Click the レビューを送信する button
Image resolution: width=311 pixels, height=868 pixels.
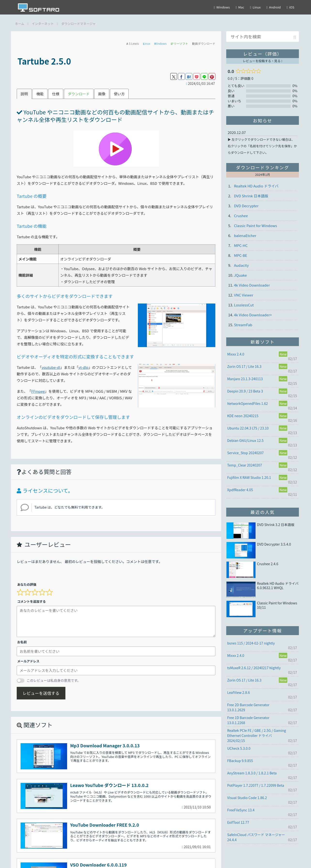point(41,693)
